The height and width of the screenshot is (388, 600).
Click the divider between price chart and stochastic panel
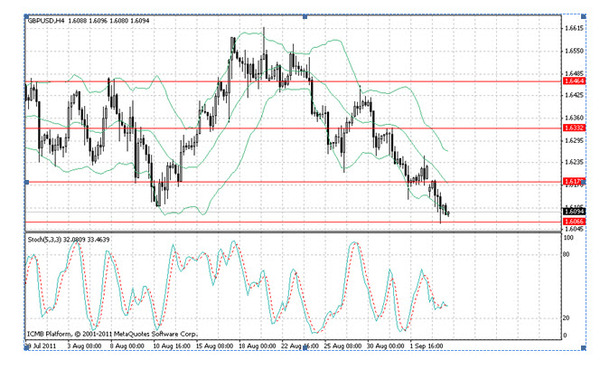tap(293, 232)
